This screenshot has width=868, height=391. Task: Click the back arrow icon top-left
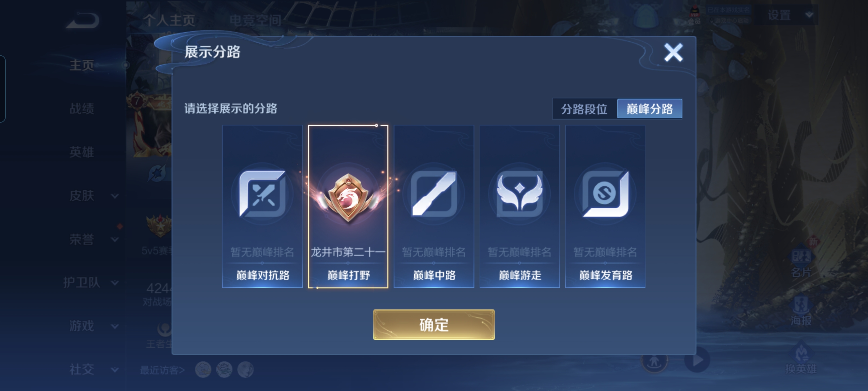pos(82,20)
